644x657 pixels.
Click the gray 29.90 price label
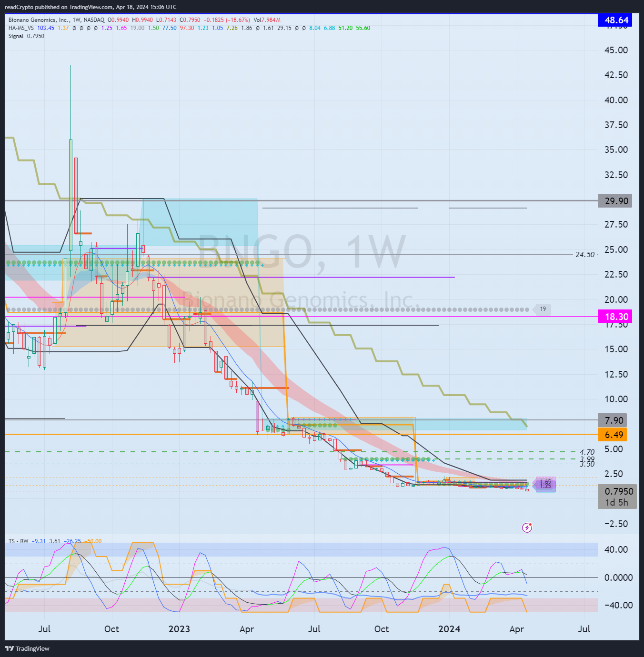coord(615,201)
